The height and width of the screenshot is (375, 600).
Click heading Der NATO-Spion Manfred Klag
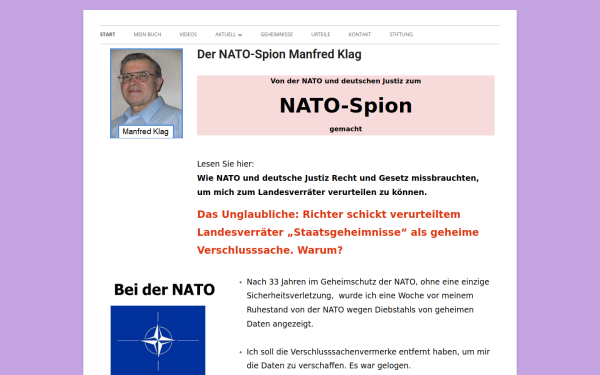279,54
